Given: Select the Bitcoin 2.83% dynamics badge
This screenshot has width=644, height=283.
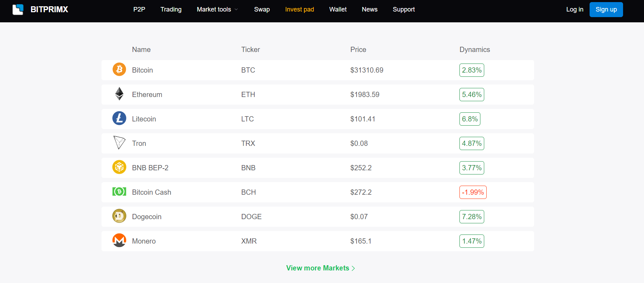Looking at the screenshot, I should (x=472, y=70).
